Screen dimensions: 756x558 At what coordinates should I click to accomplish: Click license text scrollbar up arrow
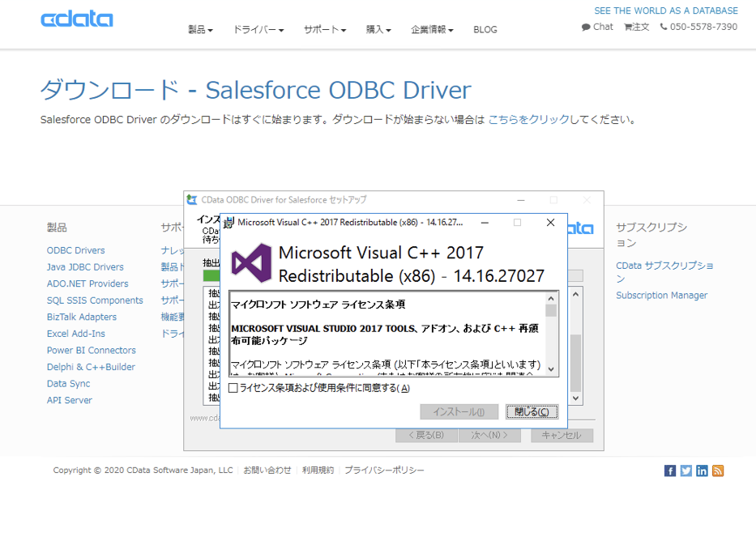551,299
